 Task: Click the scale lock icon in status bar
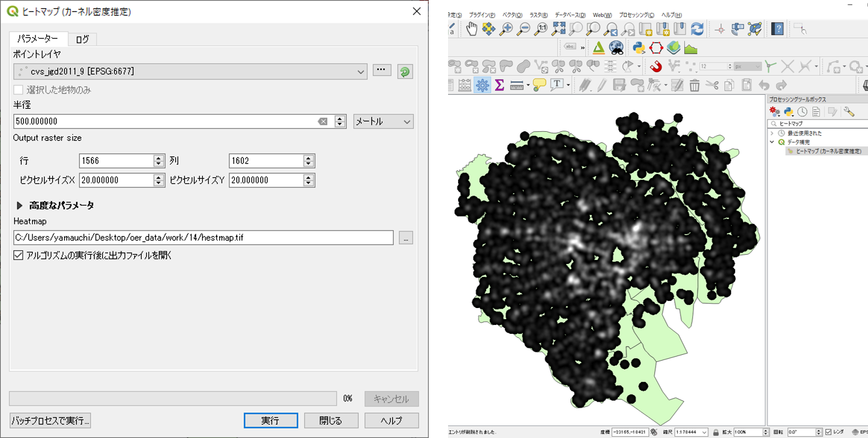point(716,432)
